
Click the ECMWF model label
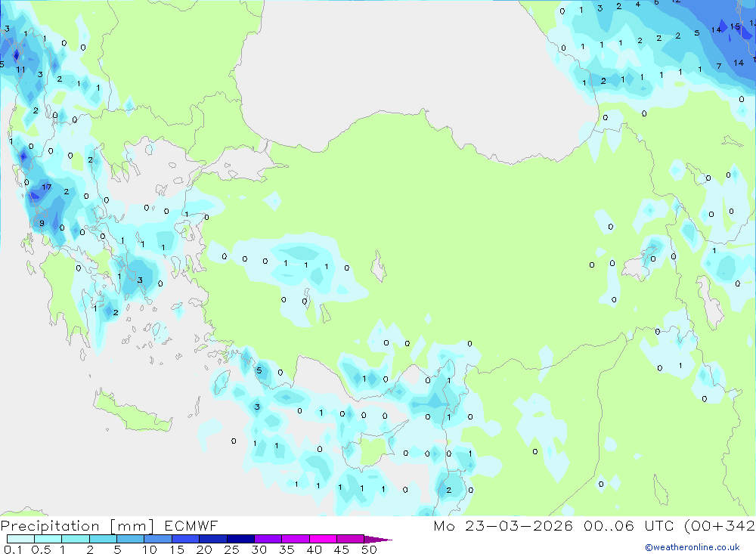(x=191, y=525)
